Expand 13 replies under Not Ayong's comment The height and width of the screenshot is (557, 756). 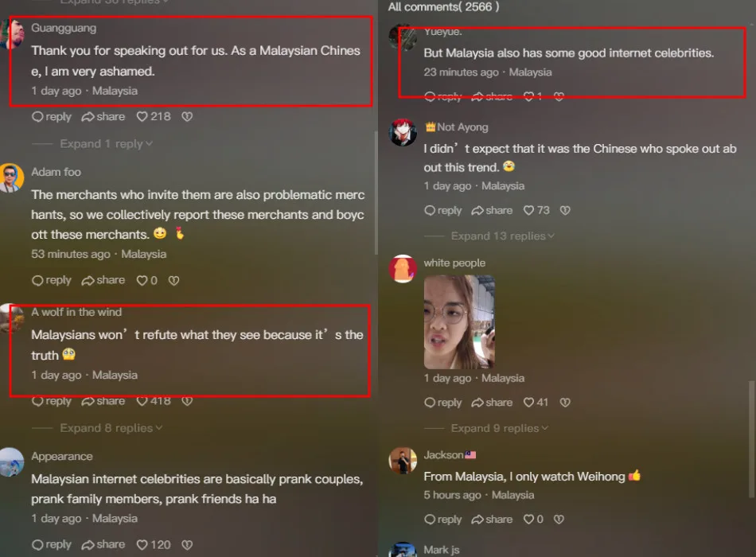502,236
